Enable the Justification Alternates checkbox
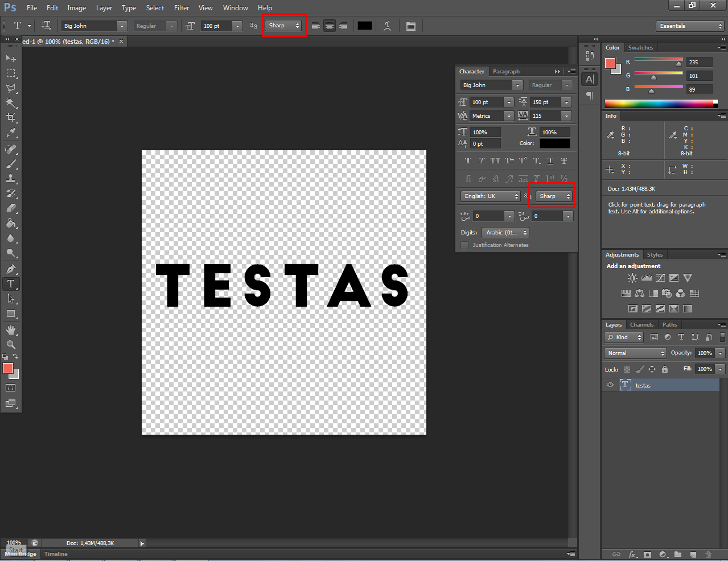The height and width of the screenshot is (561, 728). click(464, 245)
